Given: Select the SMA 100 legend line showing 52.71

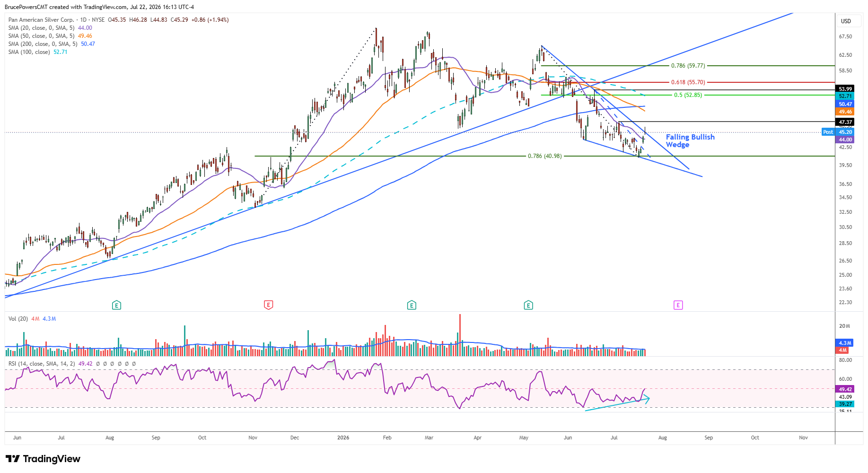Looking at the screenshot, I should click(x=38, y=52).
